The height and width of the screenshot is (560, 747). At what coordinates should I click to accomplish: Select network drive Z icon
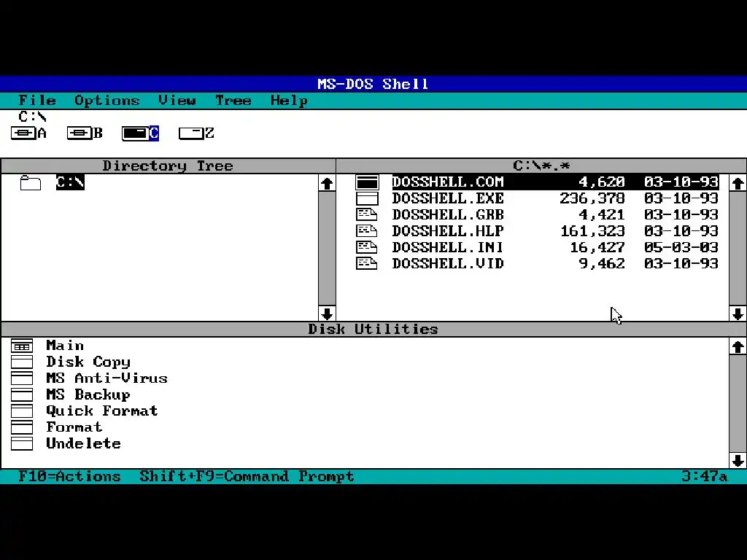pyautogui.click(x=192, y=133)
